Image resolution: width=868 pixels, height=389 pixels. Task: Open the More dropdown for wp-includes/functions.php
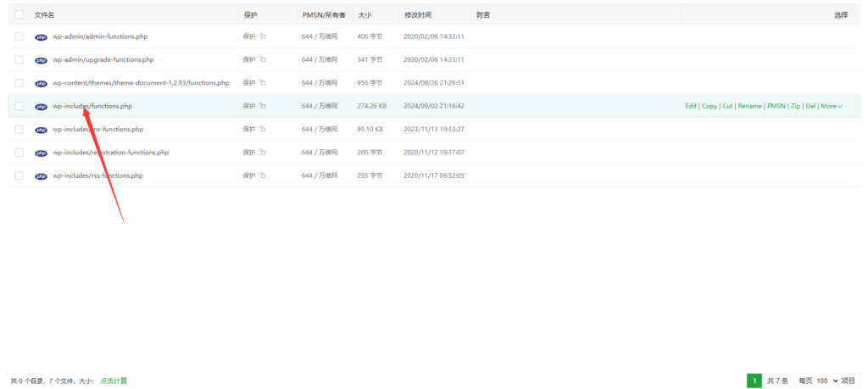(832, 106)
